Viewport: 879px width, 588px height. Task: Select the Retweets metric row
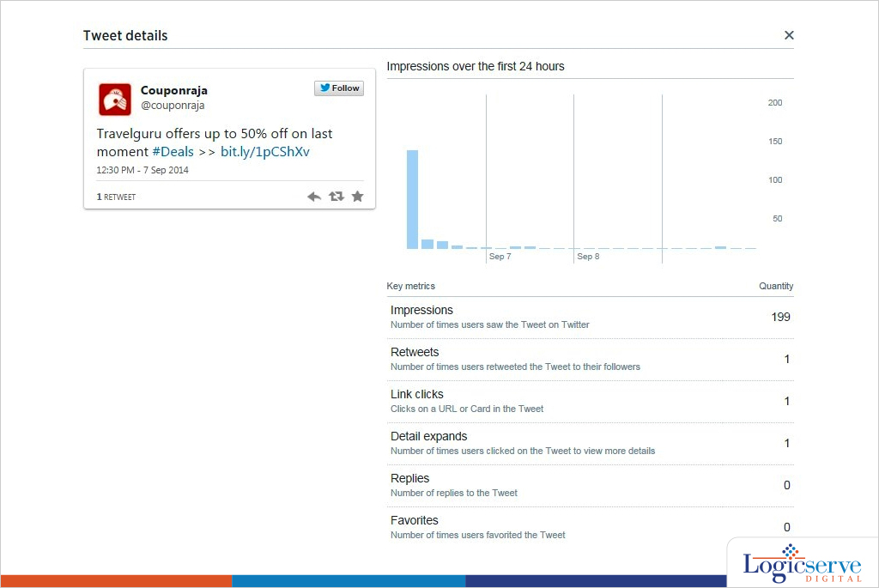click(x=590, y=360)
